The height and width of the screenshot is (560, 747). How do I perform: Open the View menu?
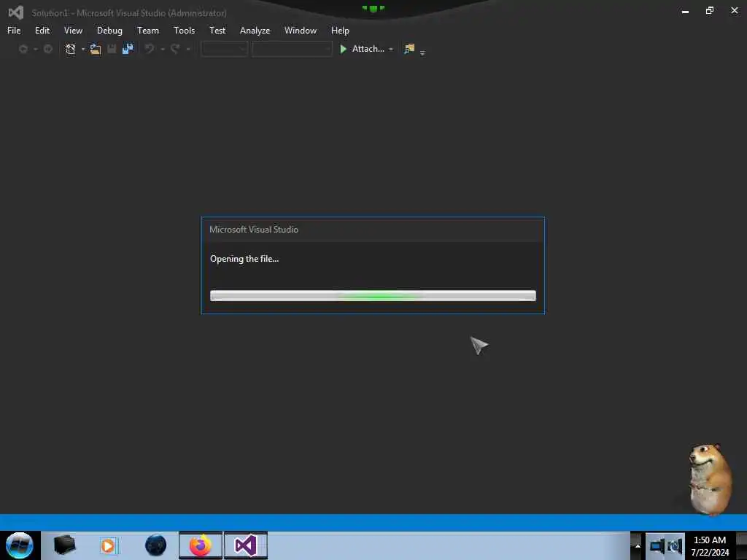tap(73, 31)
